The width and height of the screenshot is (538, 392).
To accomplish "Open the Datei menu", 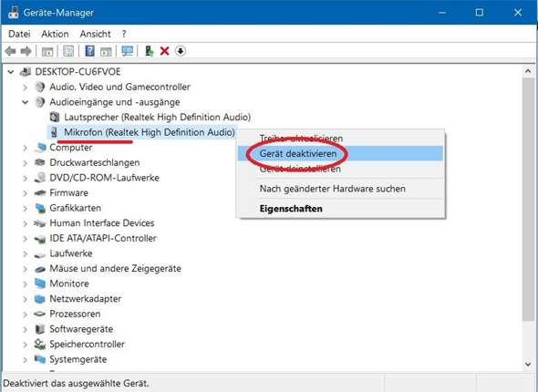I will 19,34.
